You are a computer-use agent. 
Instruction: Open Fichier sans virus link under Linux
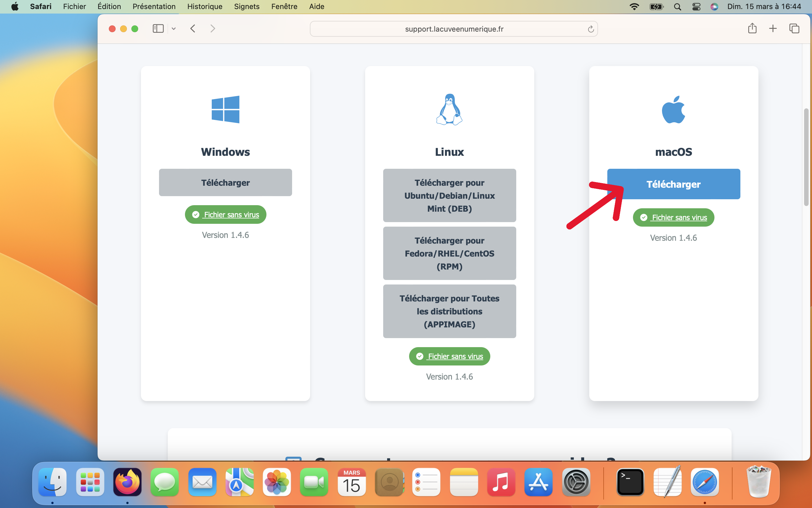[x=449, y=356]
